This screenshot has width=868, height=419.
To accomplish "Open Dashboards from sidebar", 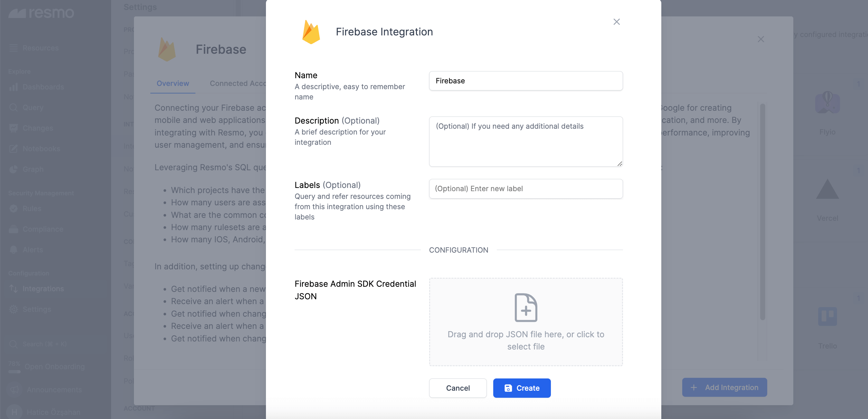I will (43, 87).
